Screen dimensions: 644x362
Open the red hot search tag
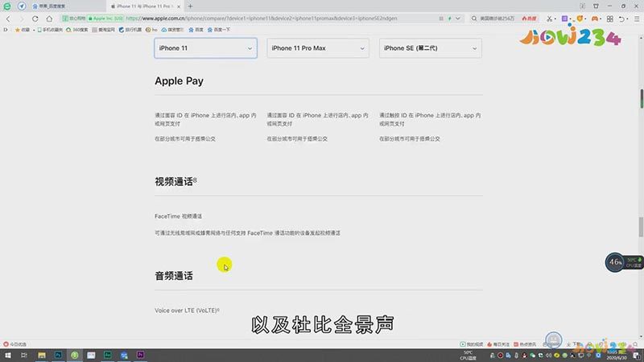(529, 19)
